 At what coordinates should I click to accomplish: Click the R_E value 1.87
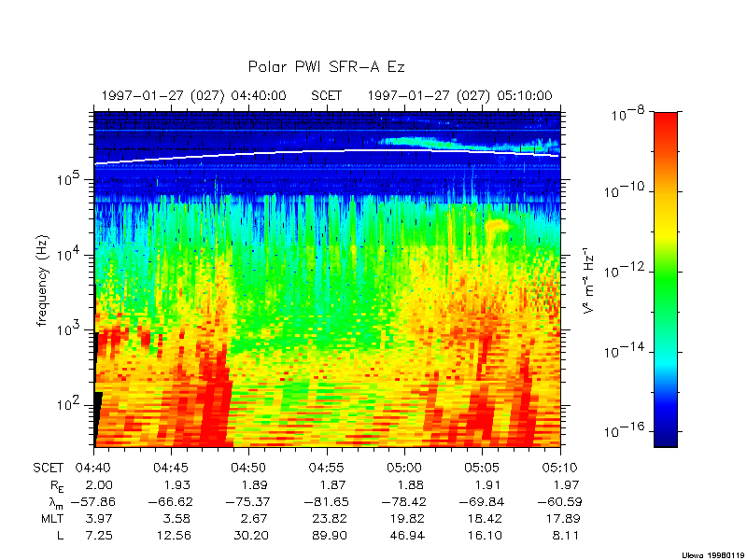[326, 484]
